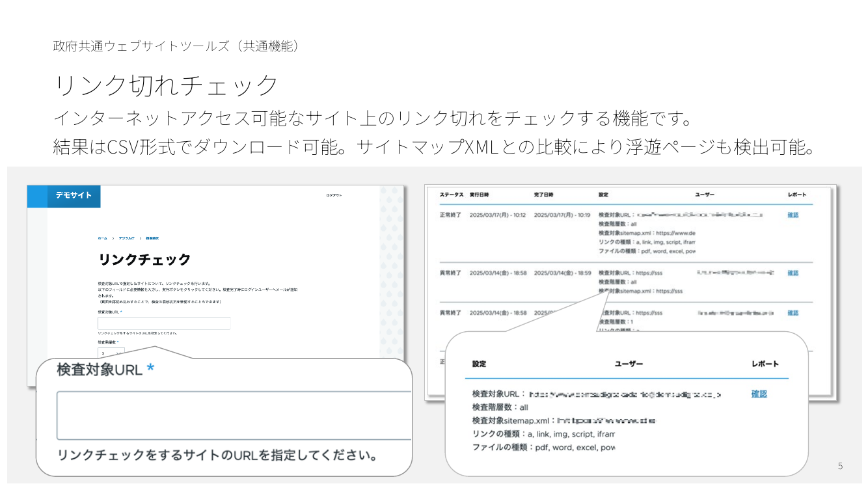This screenshot has width=868, height=488.
Task: Click the 確認 link in the enlarged callout
Action: pyautogui.click(x=759, y=394)
